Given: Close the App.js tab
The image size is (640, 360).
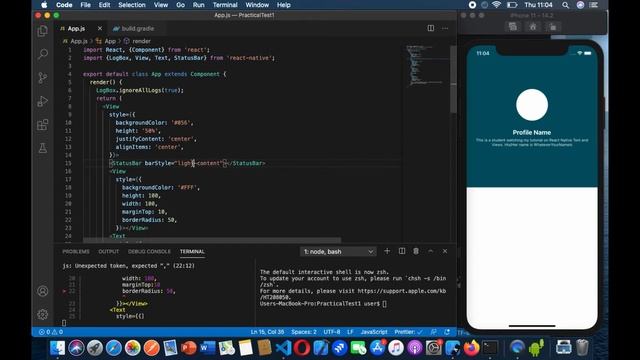Looking at the screenshot, I should (x=100, y=29).
